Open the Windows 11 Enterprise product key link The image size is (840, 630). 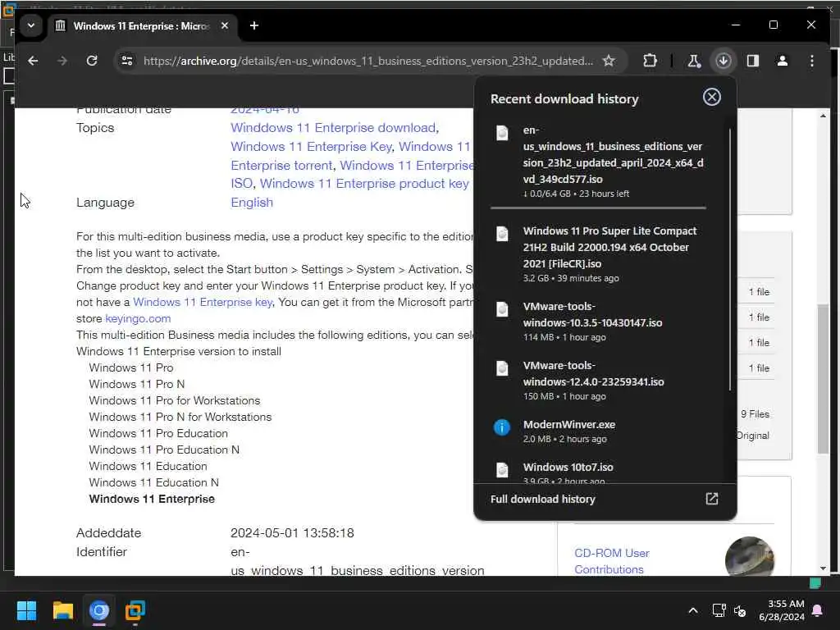point(364,184)
